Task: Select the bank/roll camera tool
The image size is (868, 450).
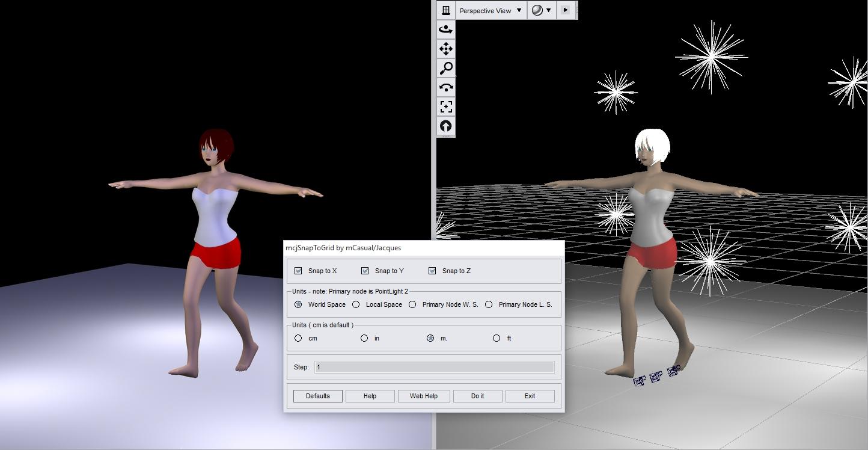Action: pos(445,87)
